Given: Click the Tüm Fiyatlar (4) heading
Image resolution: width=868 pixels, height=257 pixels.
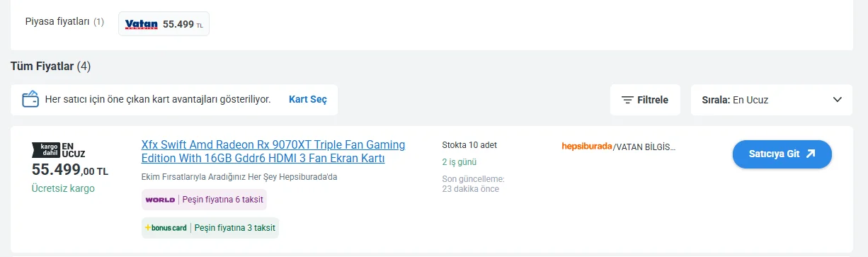Looking at the screenshot, I should point(50,67).
